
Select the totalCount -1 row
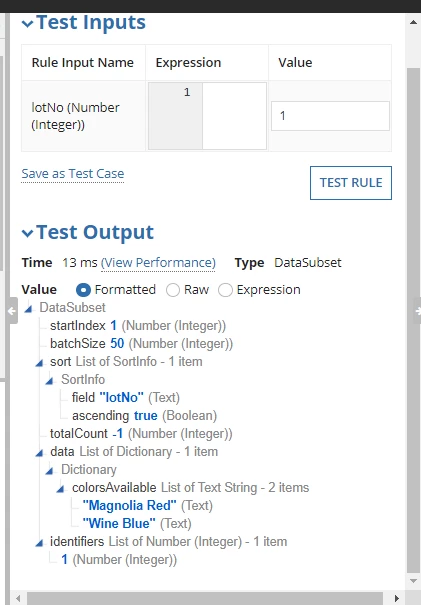pos(141,434)
